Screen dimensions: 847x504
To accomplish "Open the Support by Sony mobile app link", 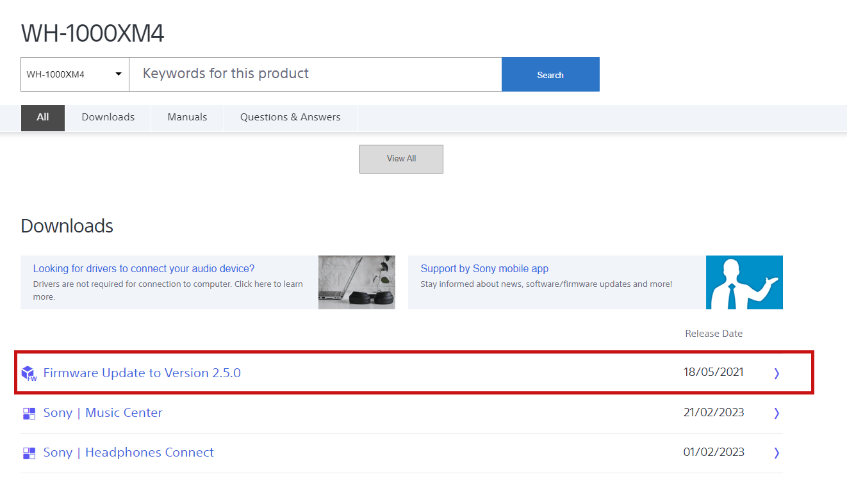I will click(484, 269).
